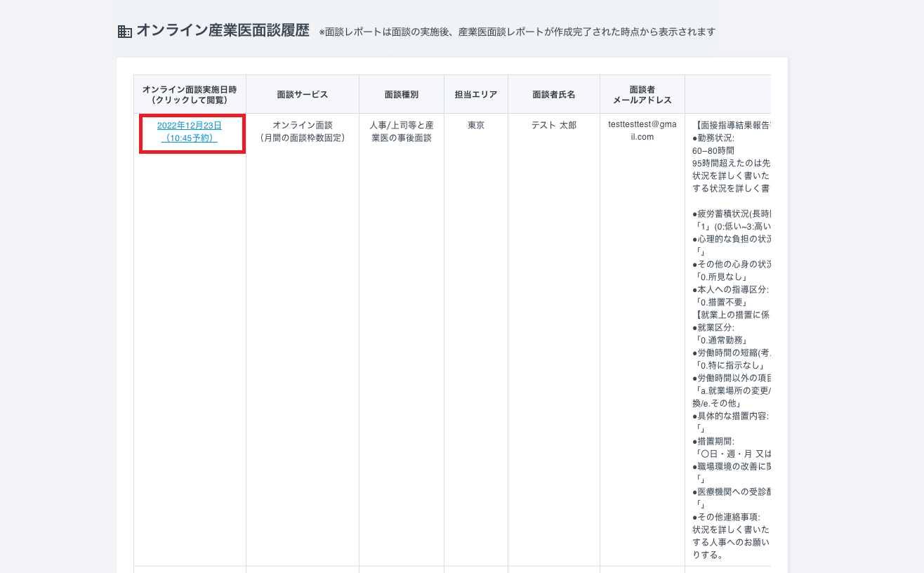Image resolution: width=924 pixels, height=573 pixels.
Task: Open the 2022年12月23日（10:45予約）interview record link
Action: pyautogui.click(x=190, y=132)
